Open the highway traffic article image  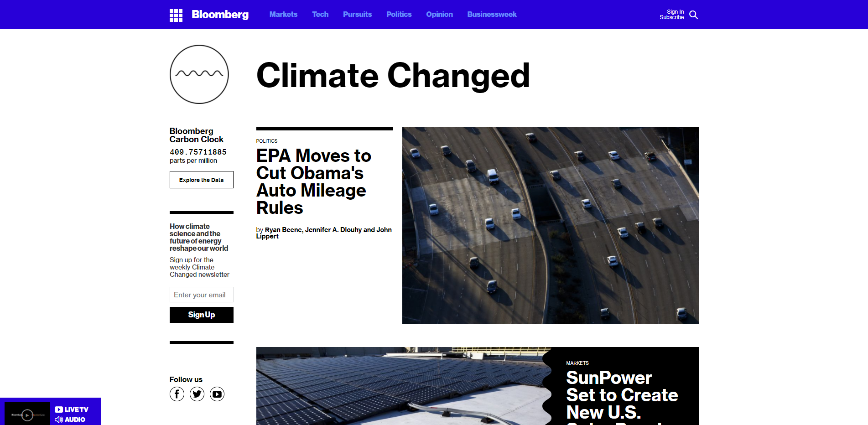click(x=550, y=225)
